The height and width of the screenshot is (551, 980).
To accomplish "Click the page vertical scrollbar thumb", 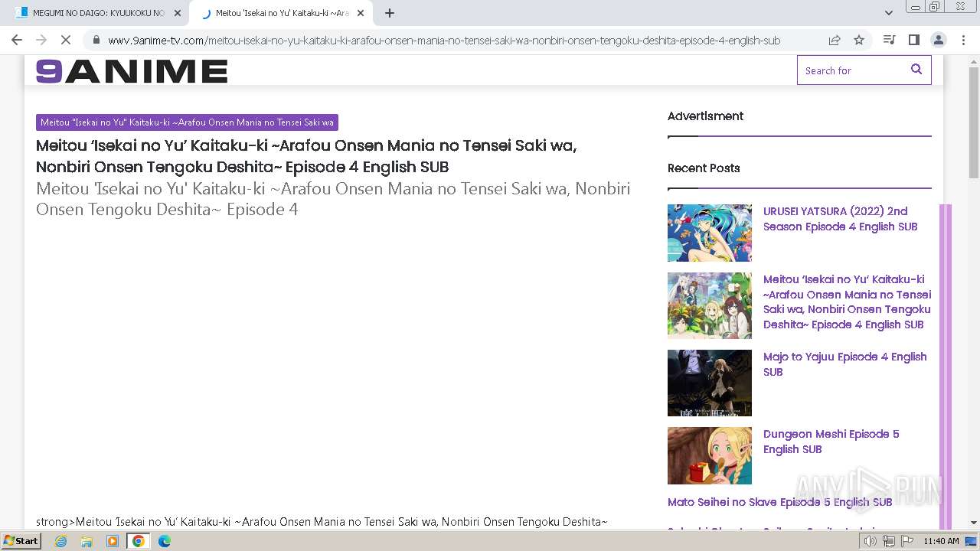I will tap(974, 123).
